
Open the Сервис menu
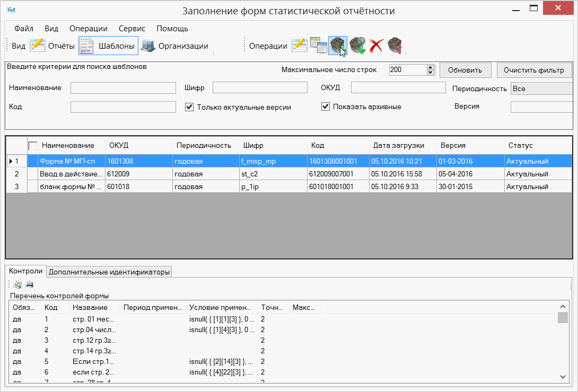(132, 29)
